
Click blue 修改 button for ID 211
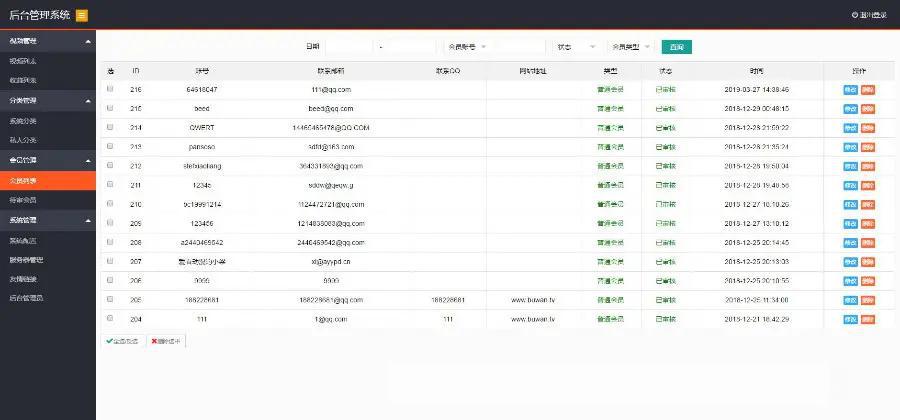click(x=851, y=185)
